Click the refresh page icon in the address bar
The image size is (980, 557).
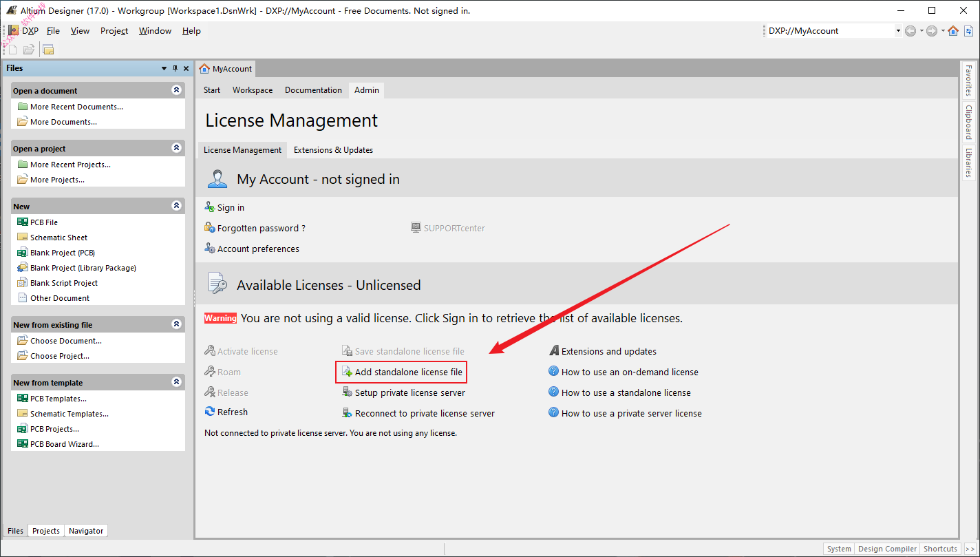[968, 31]
